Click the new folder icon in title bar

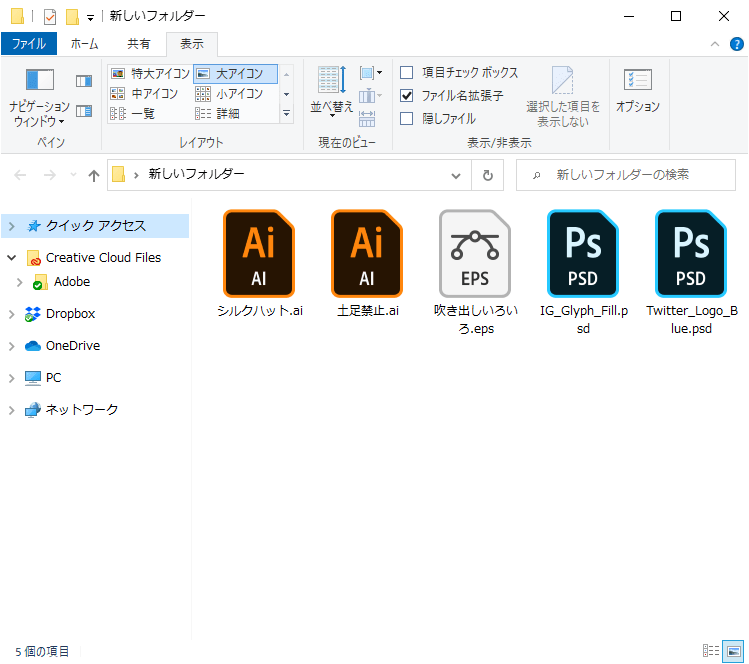pyautogui.click(x=72, y=17)
